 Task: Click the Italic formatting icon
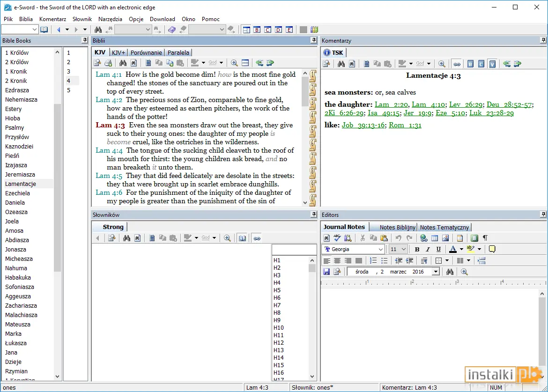click(x=428, y=249)
